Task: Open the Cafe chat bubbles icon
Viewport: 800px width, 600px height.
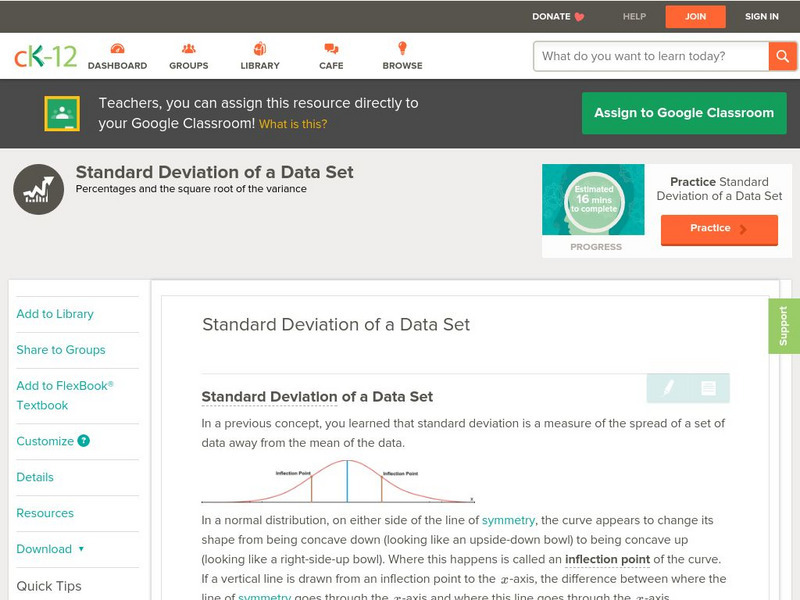Action: 331,49
